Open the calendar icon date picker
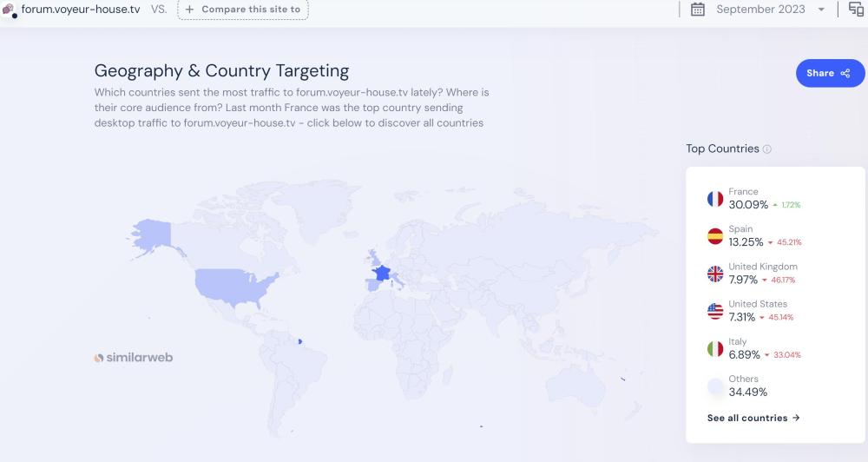This screenshot has width=868, height=462. (698, 10)
